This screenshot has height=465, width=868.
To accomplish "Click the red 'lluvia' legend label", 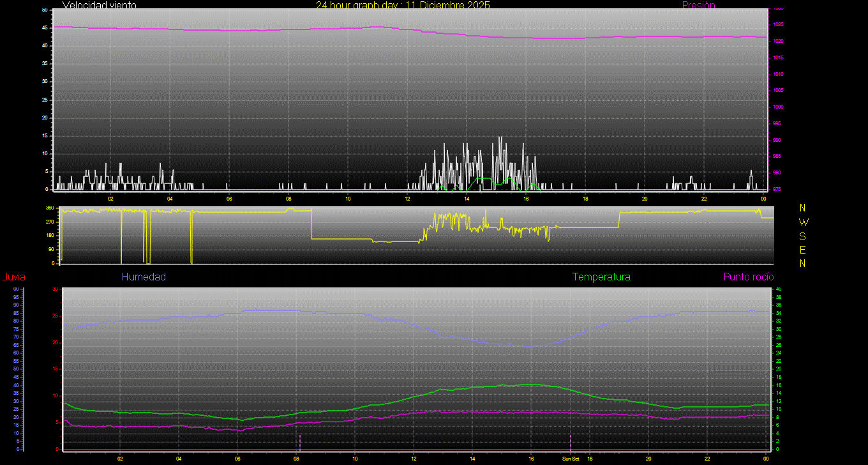I will (13, 277).
